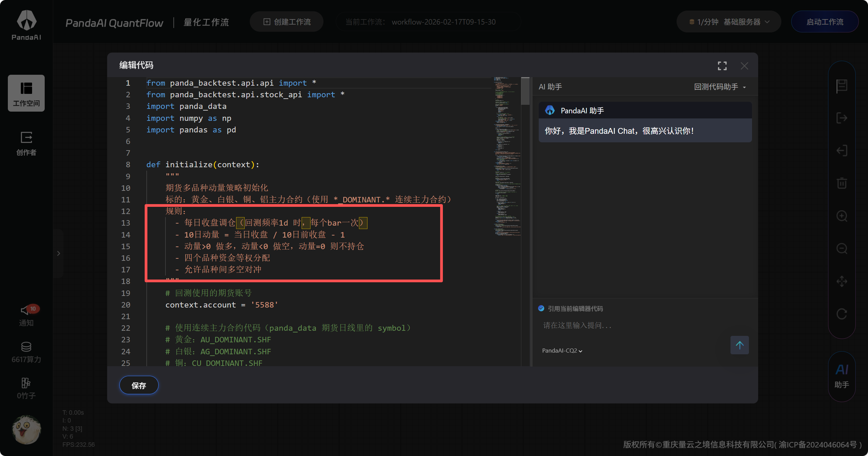Click docstring line "- 允许品种间多空对冲"
Screen dimensions: 868x456
point(218,269)
